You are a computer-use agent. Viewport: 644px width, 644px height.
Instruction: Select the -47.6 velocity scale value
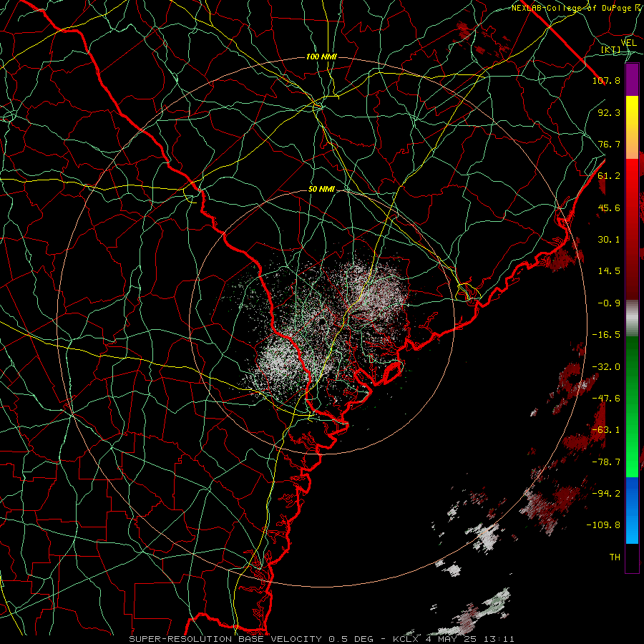click(x=606, y=399)
